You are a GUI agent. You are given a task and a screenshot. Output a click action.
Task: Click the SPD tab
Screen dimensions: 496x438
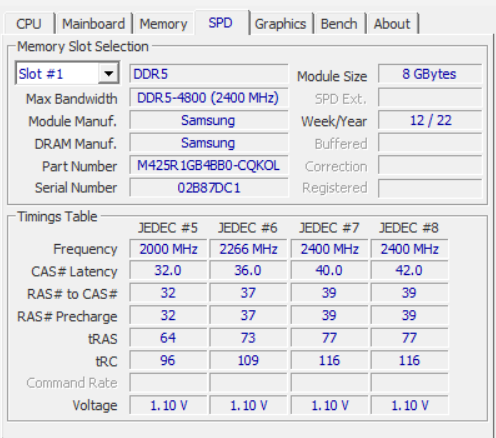[221, 23]
